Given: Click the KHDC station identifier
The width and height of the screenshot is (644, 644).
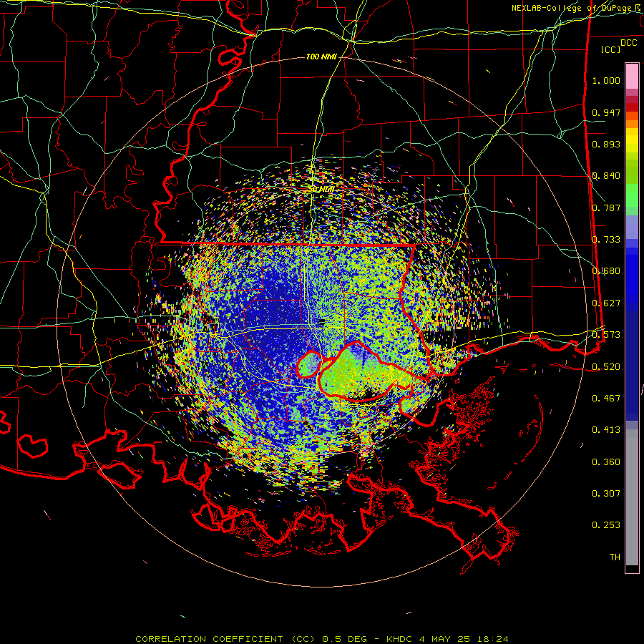Looking at the screenshot, I should [x=401, y=639].
